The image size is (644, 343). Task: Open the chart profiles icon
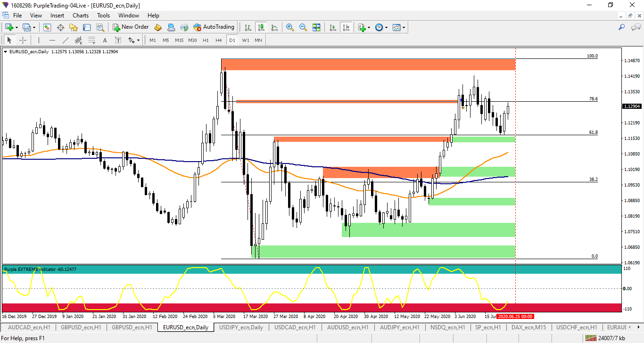pos(26,27)
